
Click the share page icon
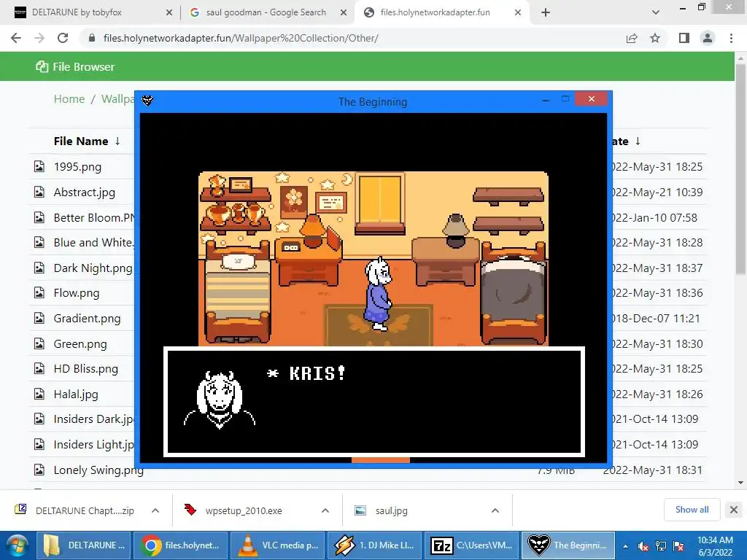[x=632, y=38]
